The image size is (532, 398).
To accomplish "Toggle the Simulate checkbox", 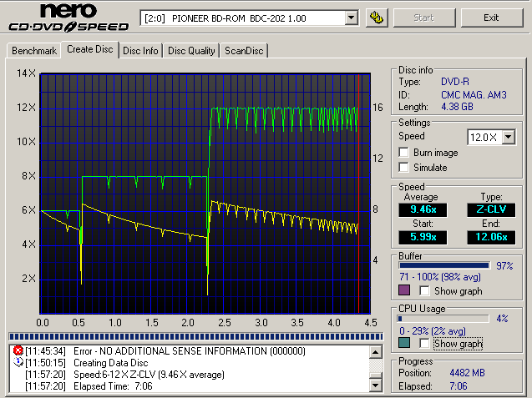I will (x=404, y=168).
